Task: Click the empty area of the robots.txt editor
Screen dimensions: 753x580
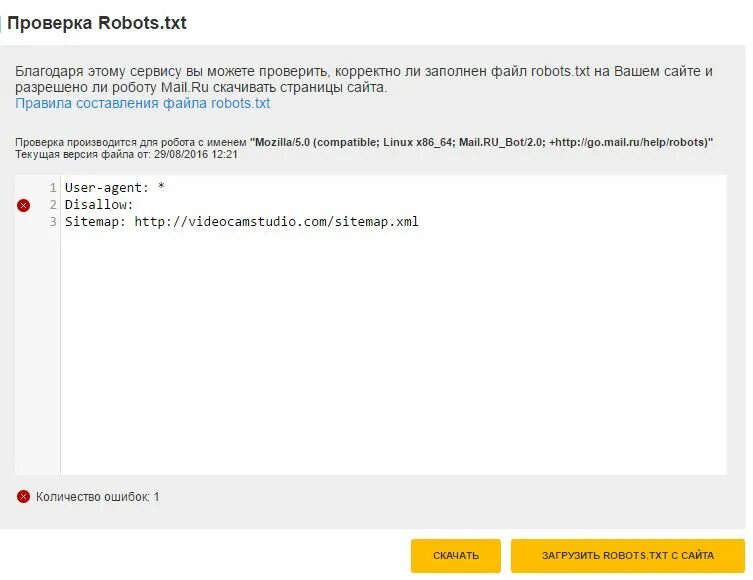Action: [x=393, y=350]
